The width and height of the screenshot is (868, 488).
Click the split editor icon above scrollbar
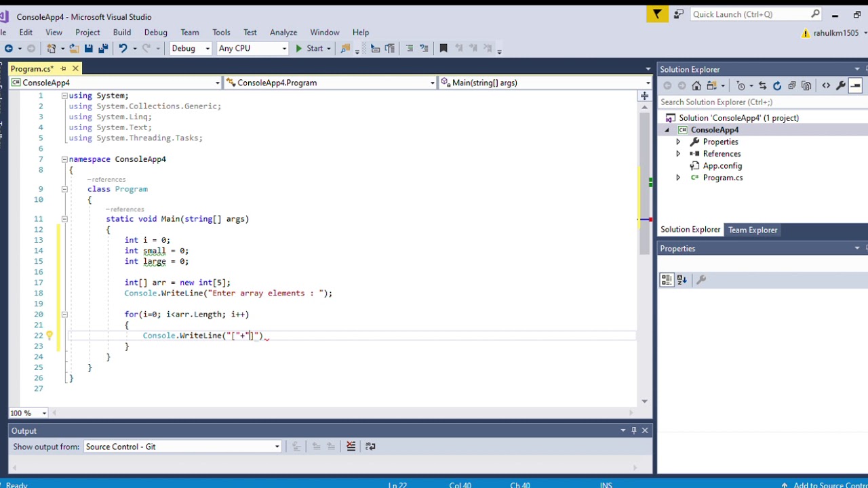[x=644, y=96]
